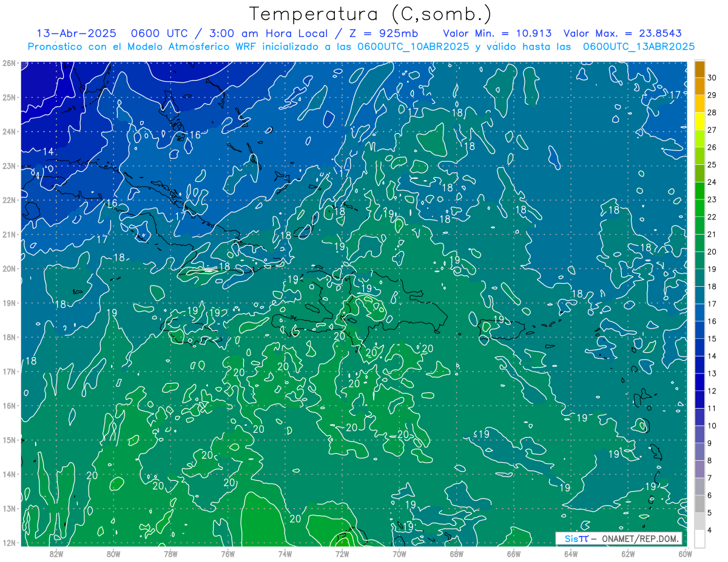Click the purple color scale segment between 7 and 8

pos(699,469)
